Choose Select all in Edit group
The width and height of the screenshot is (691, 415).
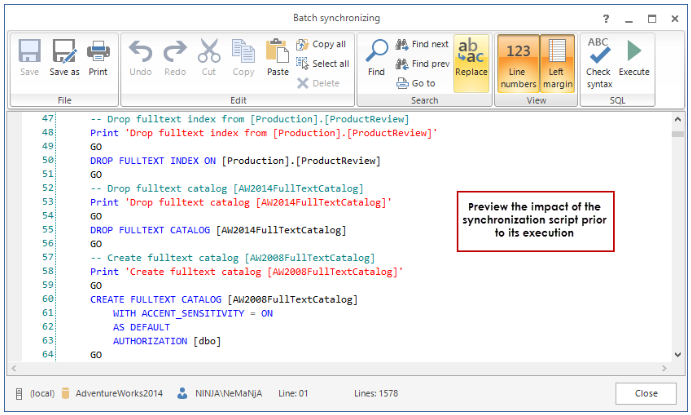322,64
